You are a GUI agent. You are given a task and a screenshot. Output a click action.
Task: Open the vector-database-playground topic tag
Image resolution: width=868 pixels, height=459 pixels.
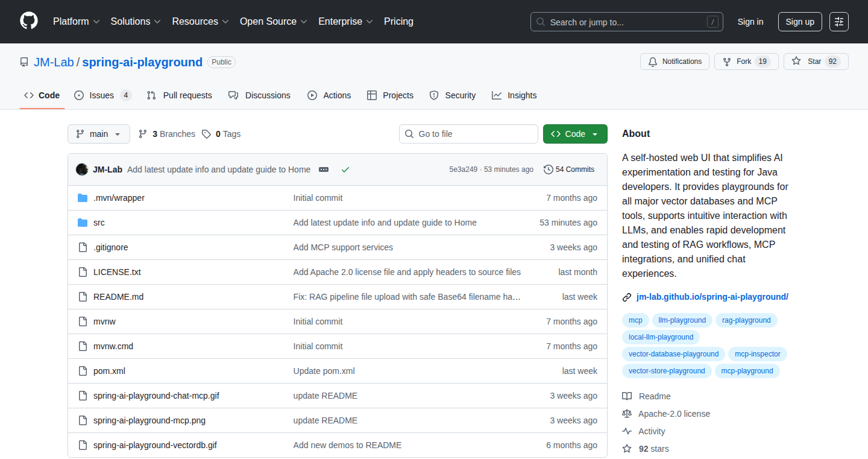[673, 354]
